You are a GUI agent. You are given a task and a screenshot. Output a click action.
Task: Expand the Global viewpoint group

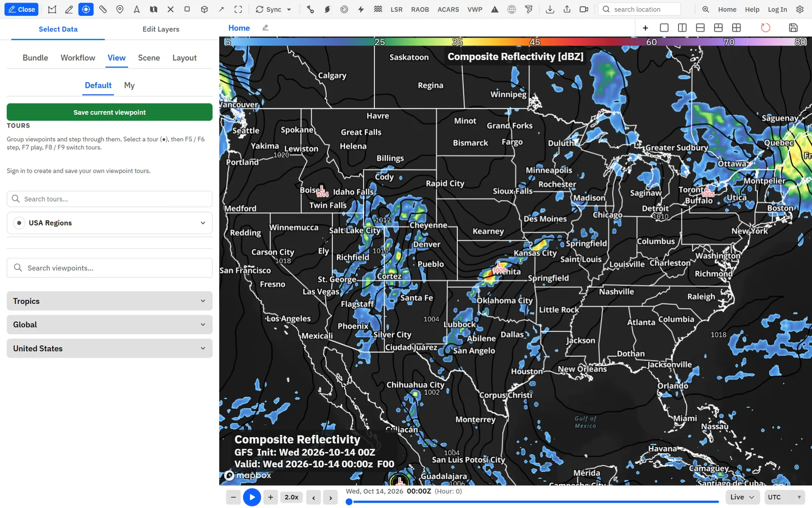click(110, 325)
